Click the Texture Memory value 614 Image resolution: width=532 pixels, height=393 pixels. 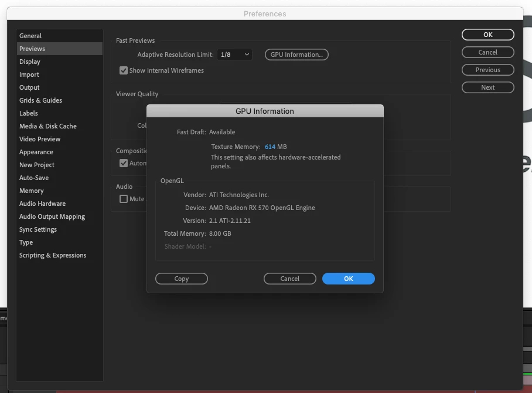point(270,147)
